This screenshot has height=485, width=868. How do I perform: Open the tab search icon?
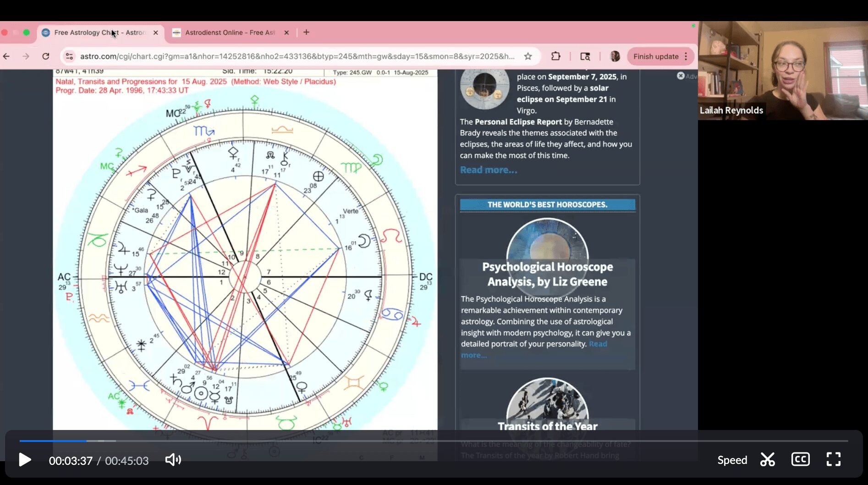pos(585,56)
